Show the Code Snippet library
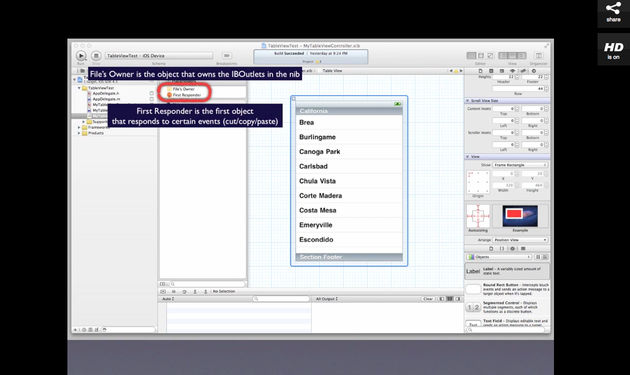Viewport: 630px width, 375px height. 501,248
